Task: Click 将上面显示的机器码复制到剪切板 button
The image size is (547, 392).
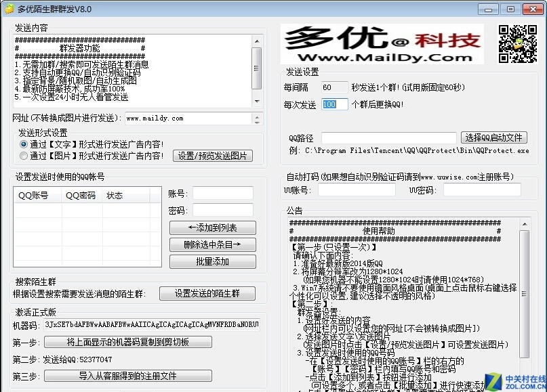Action: 128,342
